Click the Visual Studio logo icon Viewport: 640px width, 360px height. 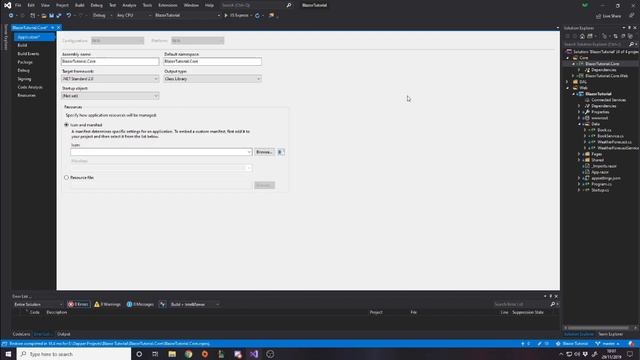[7, 5]
